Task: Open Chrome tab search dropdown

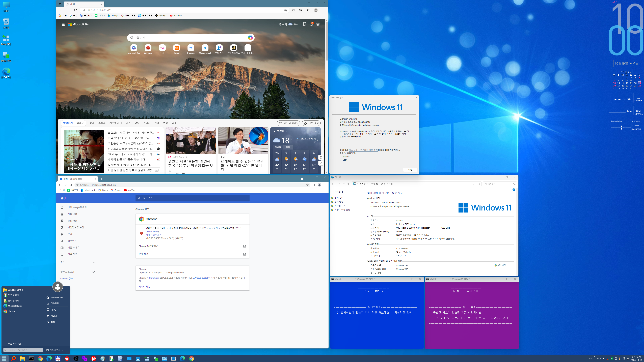Action: pyautogui.click(x=302, y=179)
